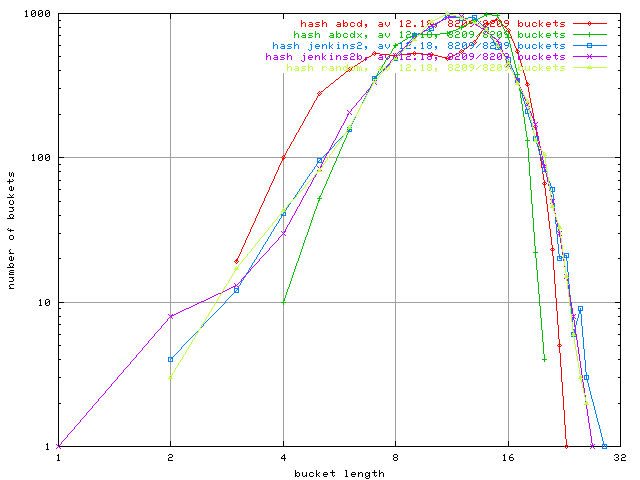The width and height of the screenshot is (640, 480).
Task: Click the x-axis tick label 32
Action: tap(620, 458)
